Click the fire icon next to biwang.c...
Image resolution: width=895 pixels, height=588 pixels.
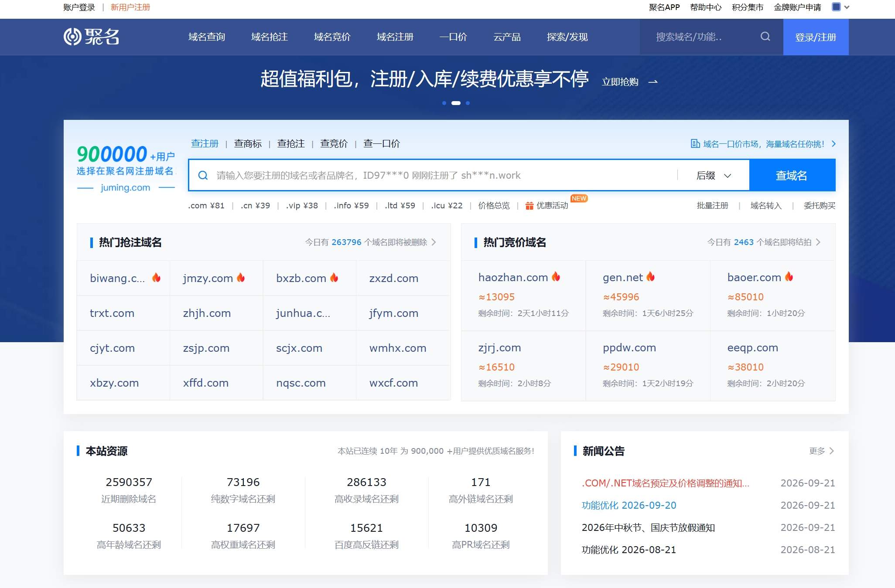tap(156, 278)
